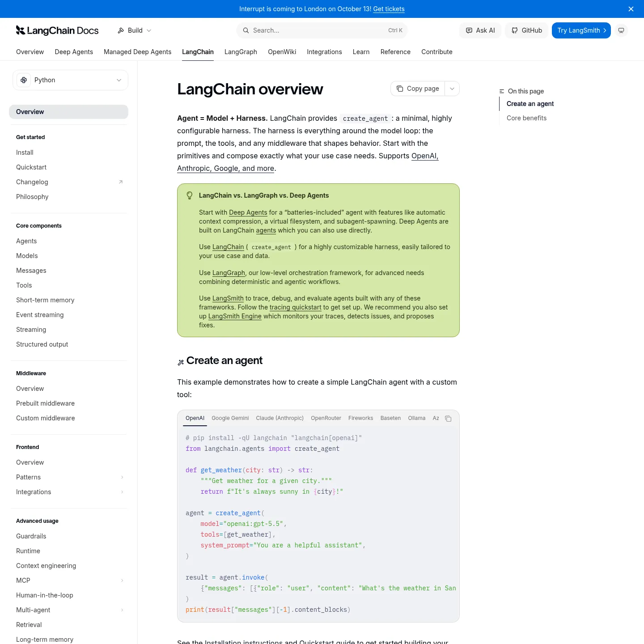
Task: Click the Try LangSmith button
Action: pyautogui.click(x=581, y=30)
